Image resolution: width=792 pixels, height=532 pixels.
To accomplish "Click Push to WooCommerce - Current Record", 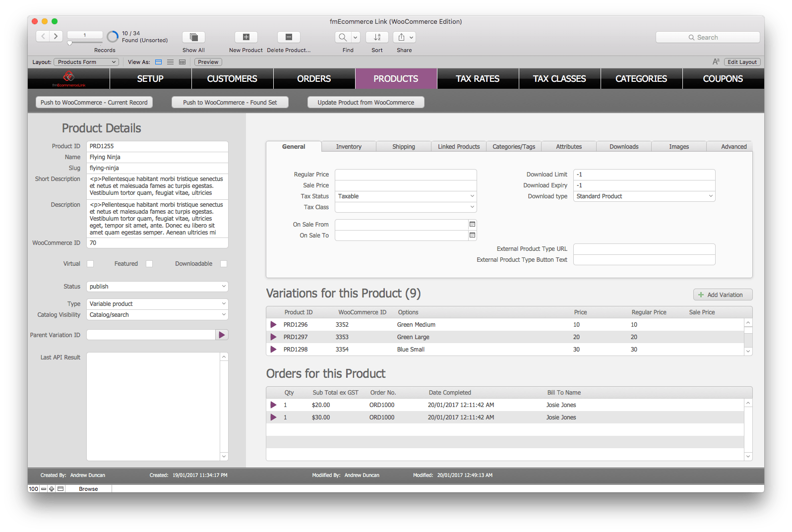I will [94, 103].
